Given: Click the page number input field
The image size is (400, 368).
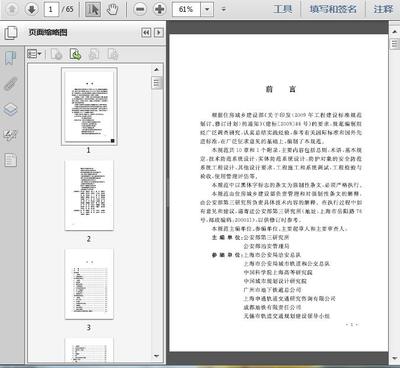Looking at the screenshot, I should click(51, 9).
